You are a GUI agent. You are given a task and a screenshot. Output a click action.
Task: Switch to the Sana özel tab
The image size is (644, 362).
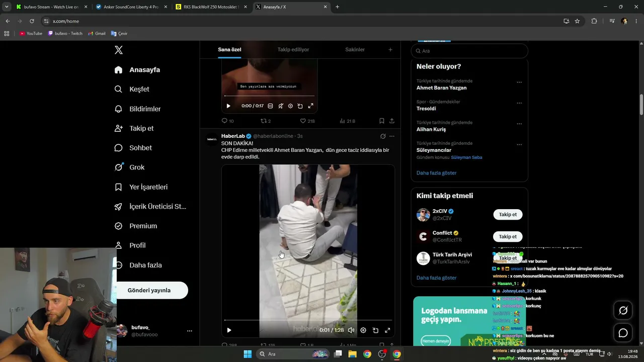(229, 49)
